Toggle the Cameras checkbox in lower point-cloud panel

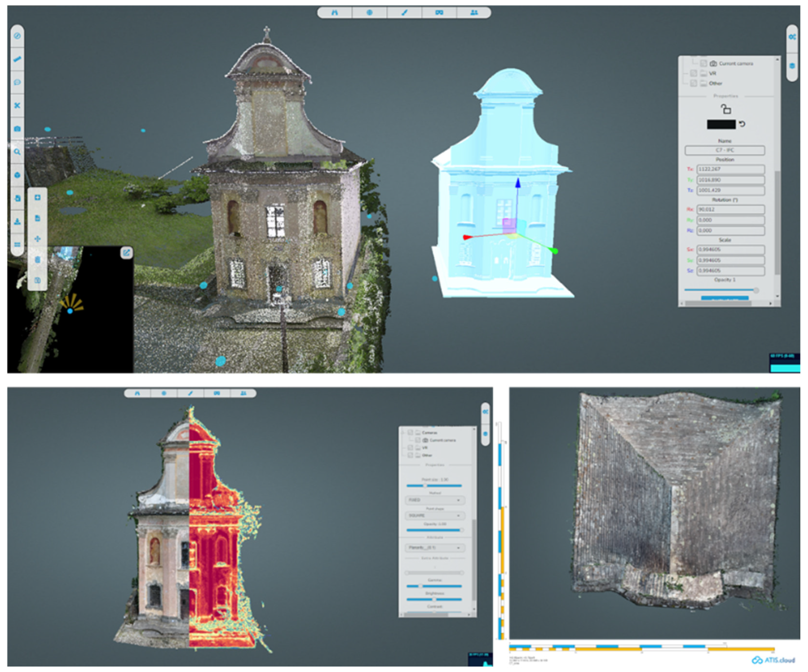click(410, 432)
